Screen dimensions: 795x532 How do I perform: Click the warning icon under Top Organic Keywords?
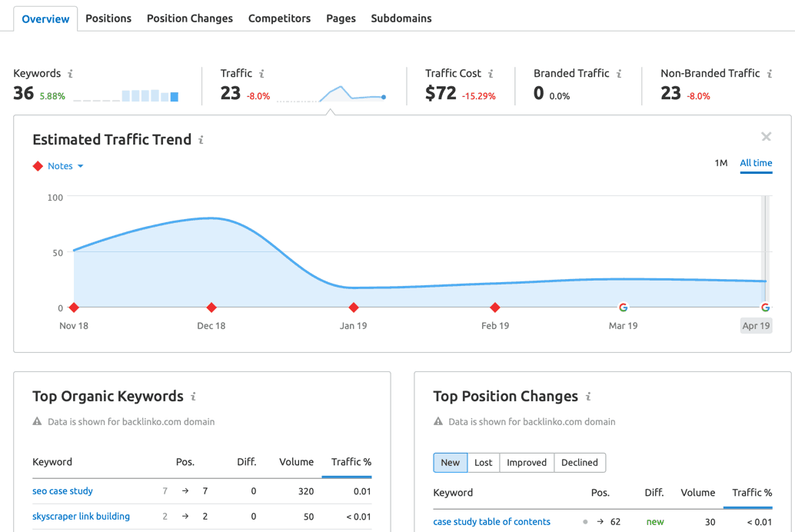point(38,421)
